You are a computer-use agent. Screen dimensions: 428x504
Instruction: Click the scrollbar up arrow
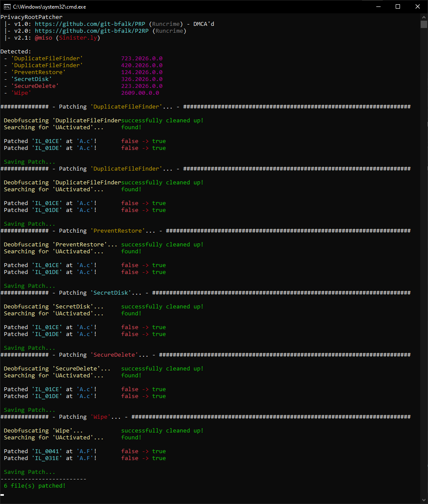coord(424,17)
